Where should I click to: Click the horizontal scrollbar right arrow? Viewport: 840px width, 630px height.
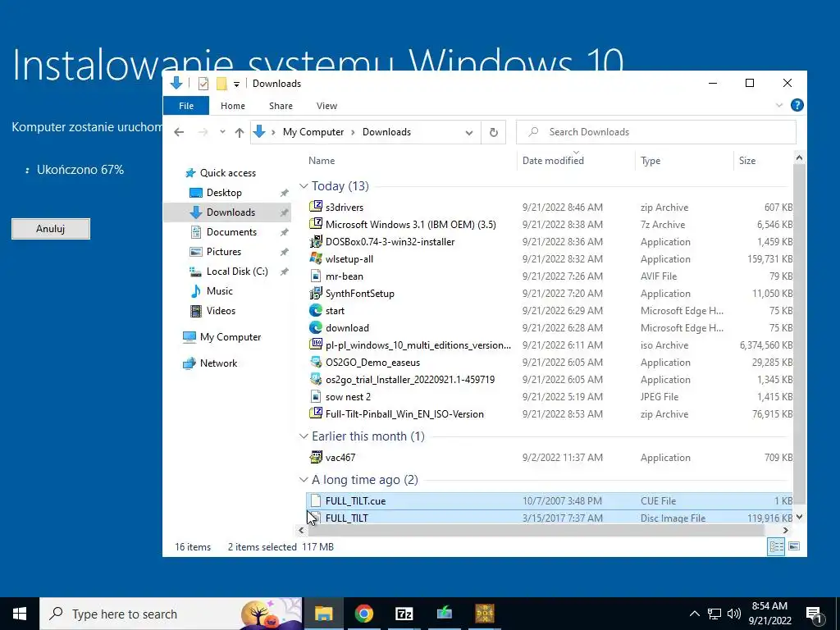tap(785, 531)
